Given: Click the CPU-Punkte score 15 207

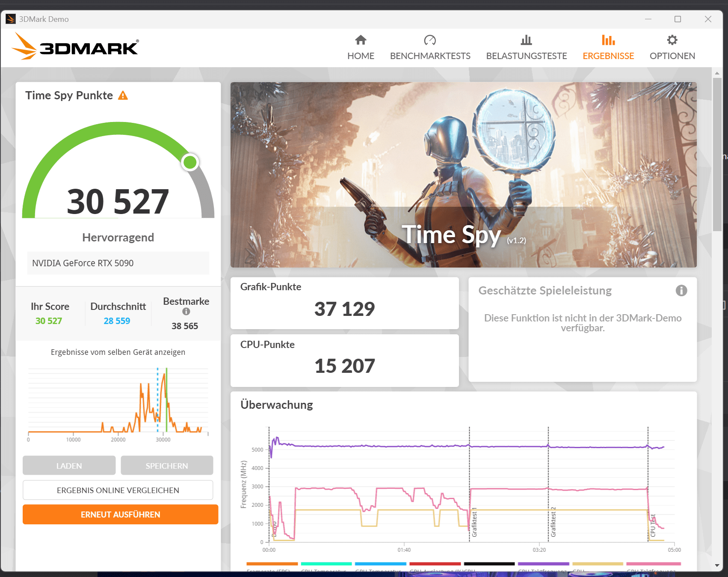Looking at the screenshot, I should [x=345, y=366].
